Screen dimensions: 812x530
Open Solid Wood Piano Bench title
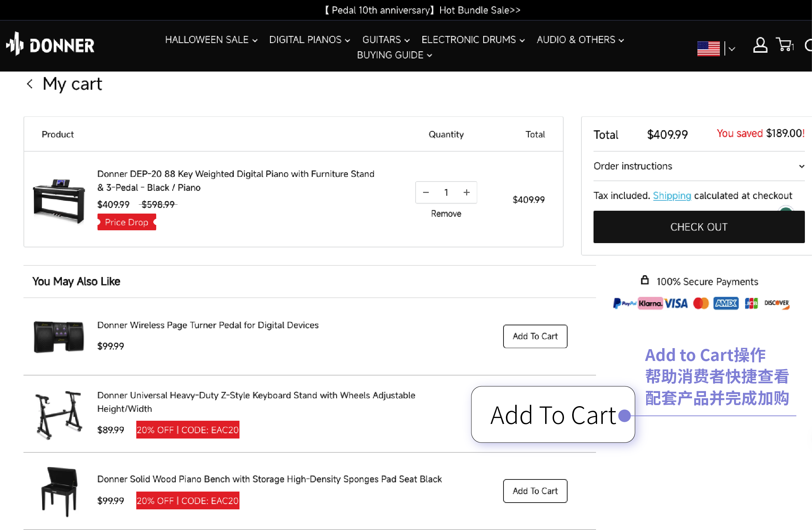(269, 479)
